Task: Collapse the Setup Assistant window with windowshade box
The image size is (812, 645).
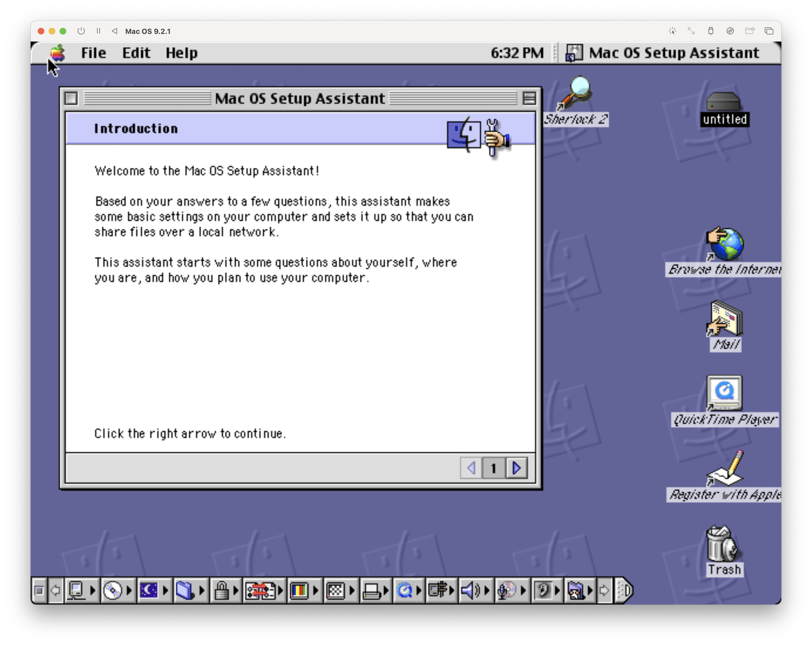Action: tap(529, 99)
